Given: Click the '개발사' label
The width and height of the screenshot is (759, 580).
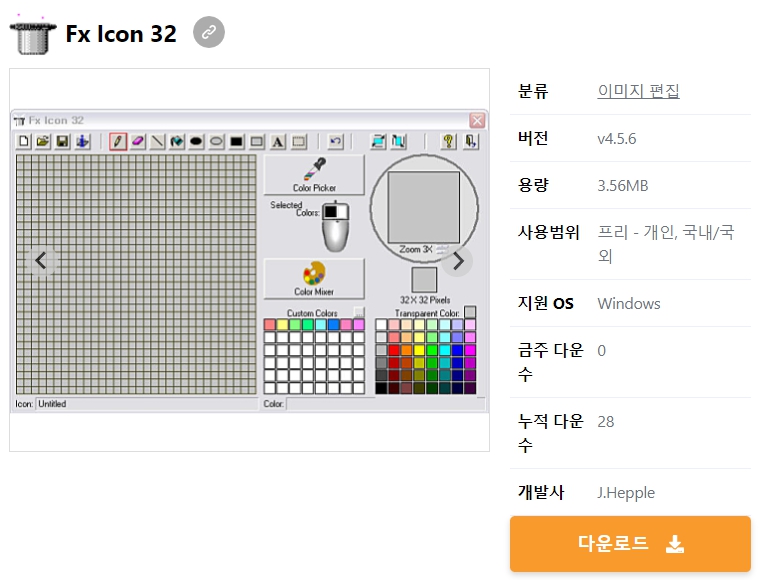Looking at the screenshot, I should [541, 492].
